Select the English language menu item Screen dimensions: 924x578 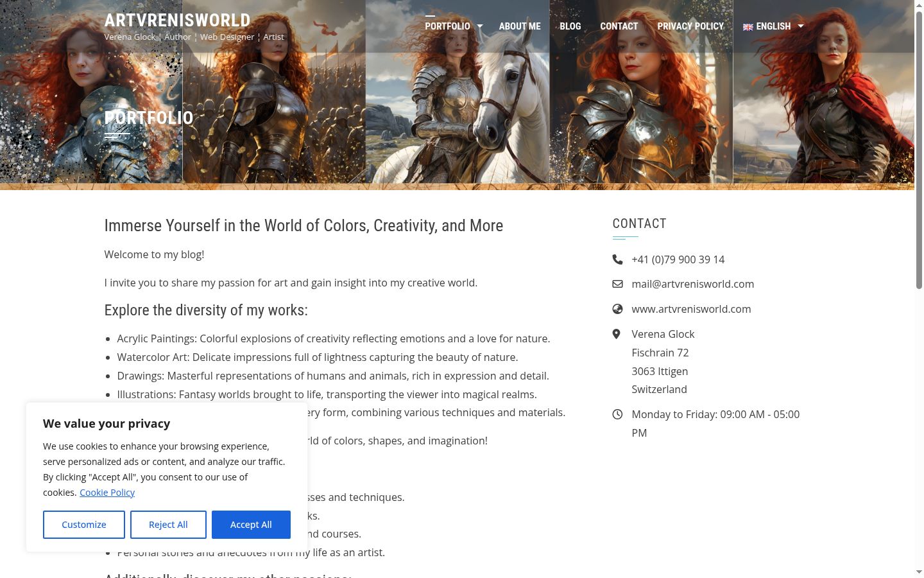(767, 26)
